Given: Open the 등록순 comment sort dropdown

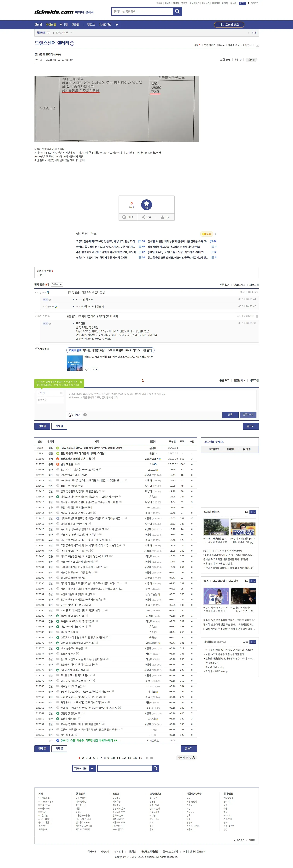Looking at the screenshot, I should tap(57, 285).
